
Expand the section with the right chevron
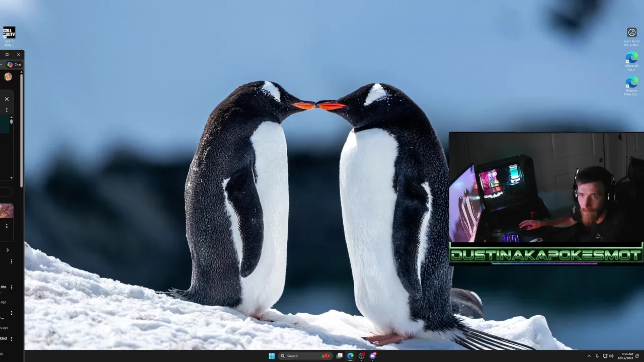(x=7, y=250)
